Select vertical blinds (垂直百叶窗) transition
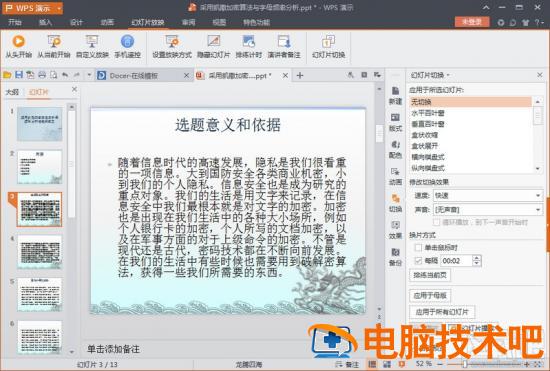Screen dimensions: 550x371 pos(470,124)
